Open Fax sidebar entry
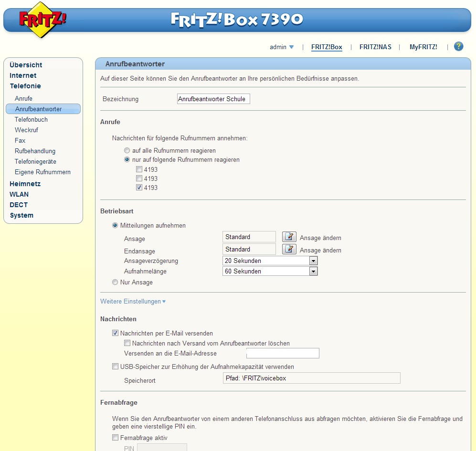476x451 pixels. pos(20,140)
